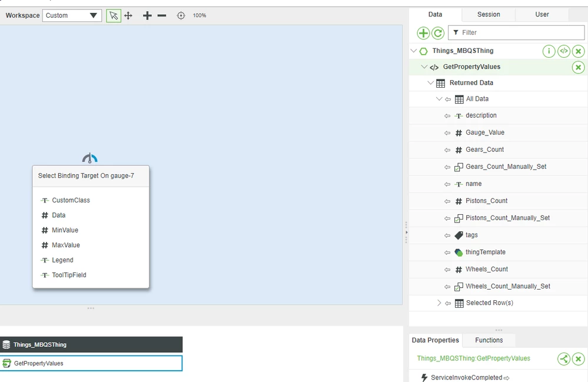Collapse the All Data node
Screen dimensions: 588x382
coord(438,99)
